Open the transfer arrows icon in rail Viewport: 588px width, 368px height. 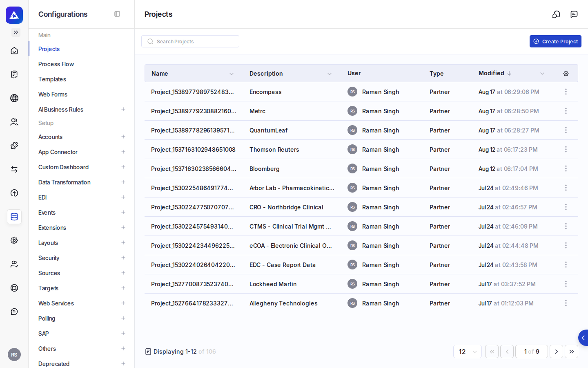point(14,169)
